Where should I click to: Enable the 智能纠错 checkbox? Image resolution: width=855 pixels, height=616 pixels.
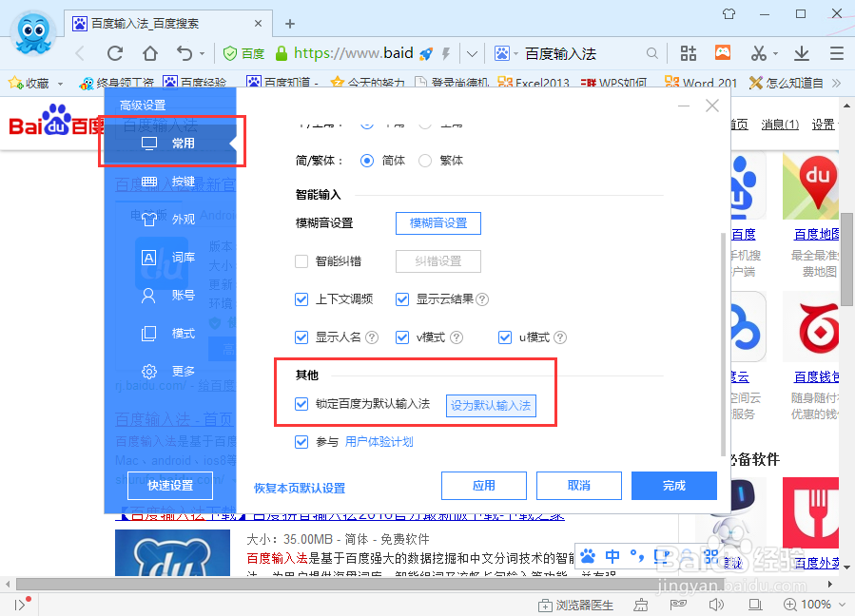[x=301, y=261]
